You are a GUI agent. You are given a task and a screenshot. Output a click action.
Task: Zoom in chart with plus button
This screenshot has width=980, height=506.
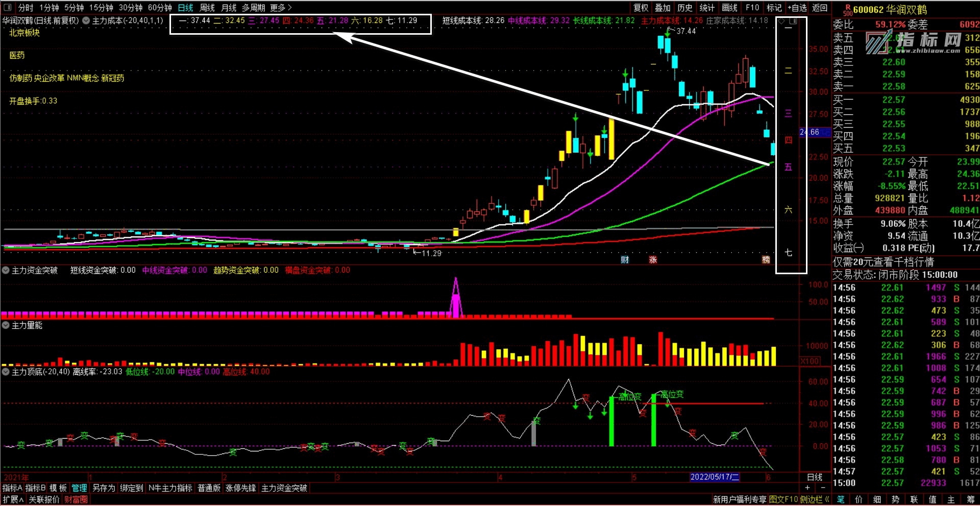click(x=807, y=488)
